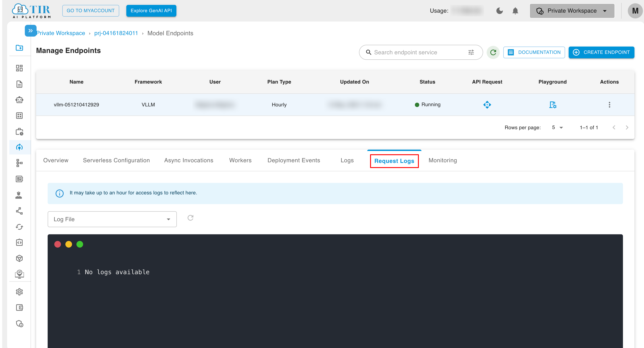Click the Updated On column header

pyautogui.click(x=354, y=82)
